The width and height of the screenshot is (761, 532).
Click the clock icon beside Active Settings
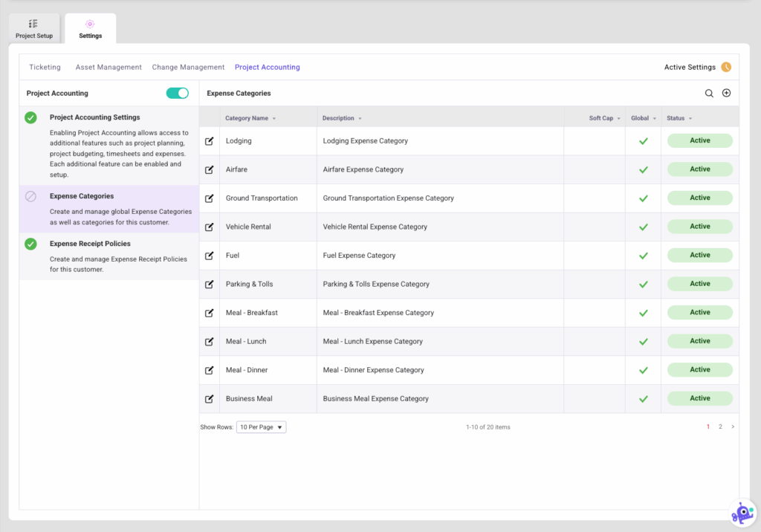726,66
